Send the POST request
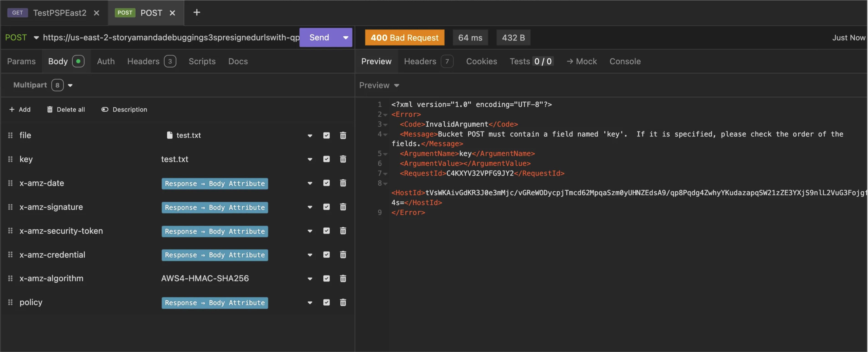 319,37
